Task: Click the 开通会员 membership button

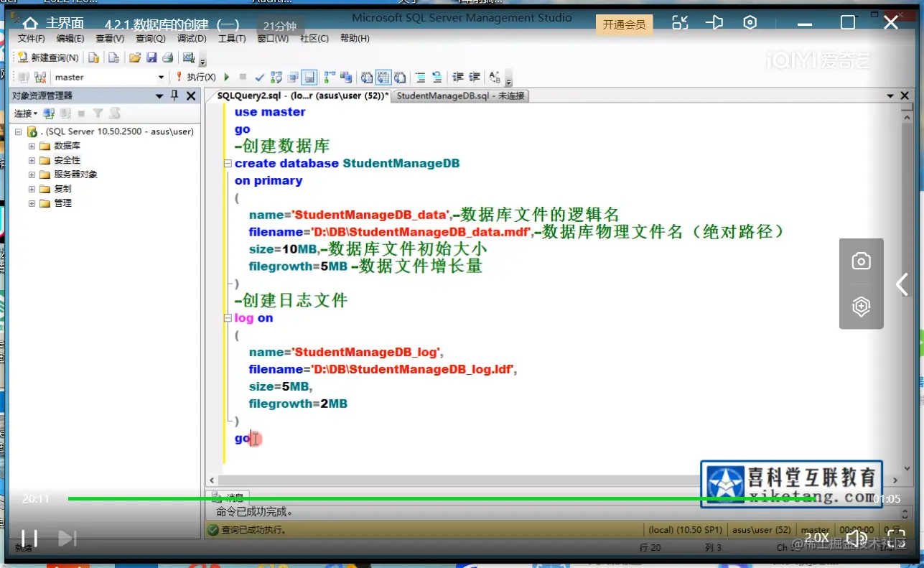Action: pyautogui.click(x=624, y=24)
